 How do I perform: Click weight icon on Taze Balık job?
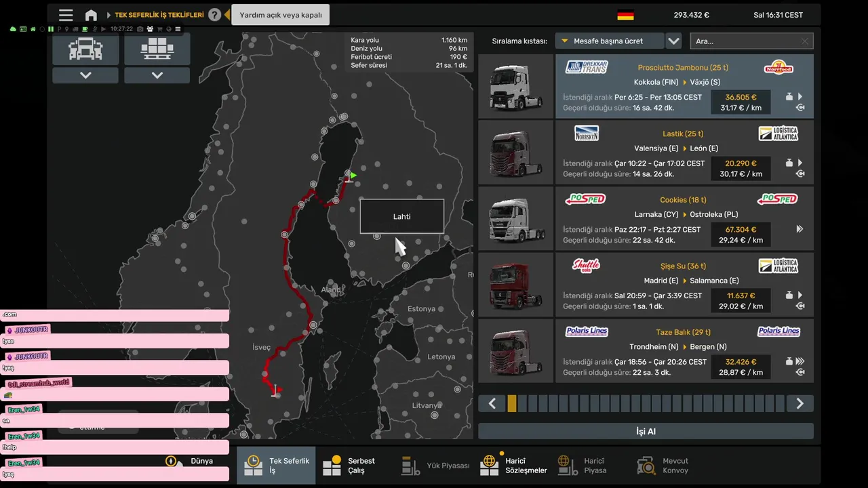789,361
